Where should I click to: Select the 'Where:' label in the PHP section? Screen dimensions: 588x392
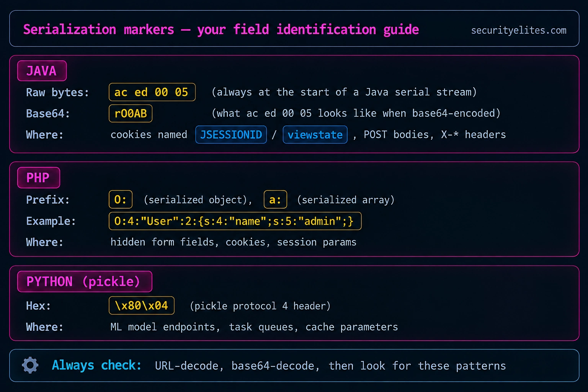tap(45, 242)
